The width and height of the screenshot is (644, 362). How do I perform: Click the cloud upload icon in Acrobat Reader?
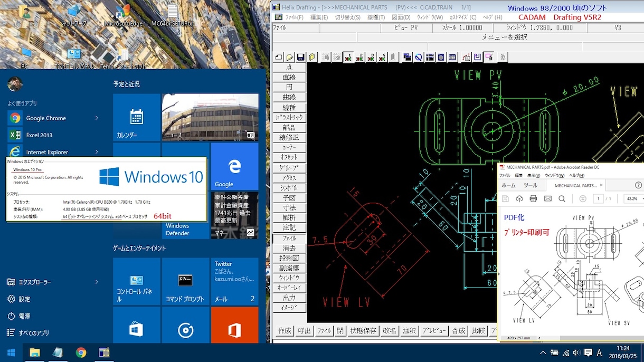click(x=519, y=199)
